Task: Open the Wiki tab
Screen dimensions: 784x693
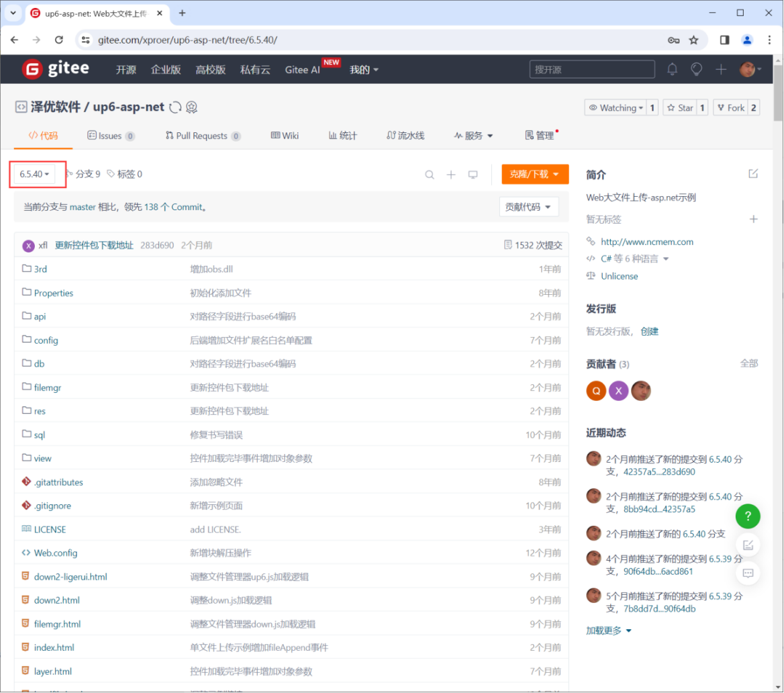Action: tap(285, 135)
